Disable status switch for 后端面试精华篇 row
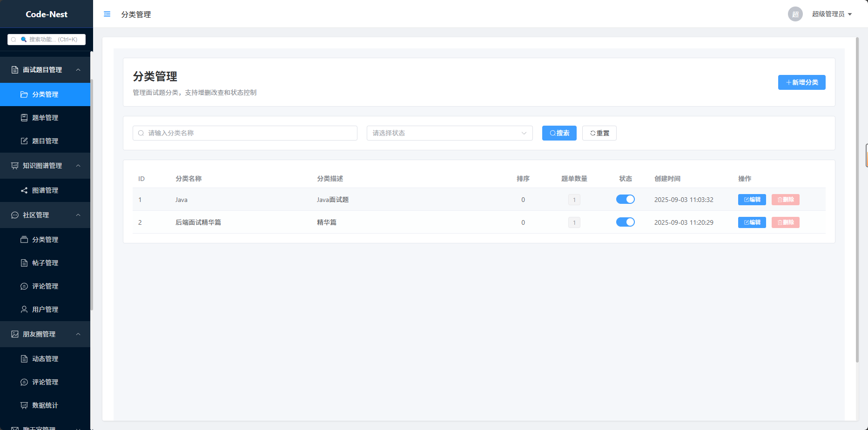Image resolution: width=868 pixels, height=430 pixels. pos(625,222)
